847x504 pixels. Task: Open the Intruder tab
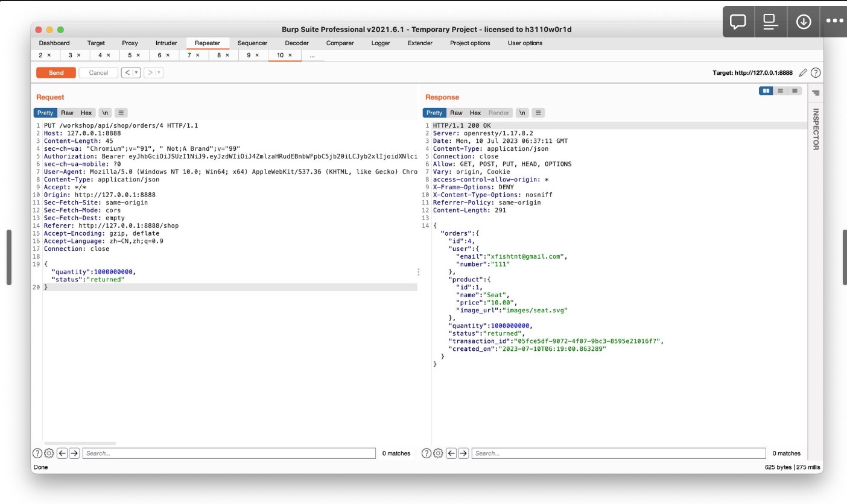point(167,43)
